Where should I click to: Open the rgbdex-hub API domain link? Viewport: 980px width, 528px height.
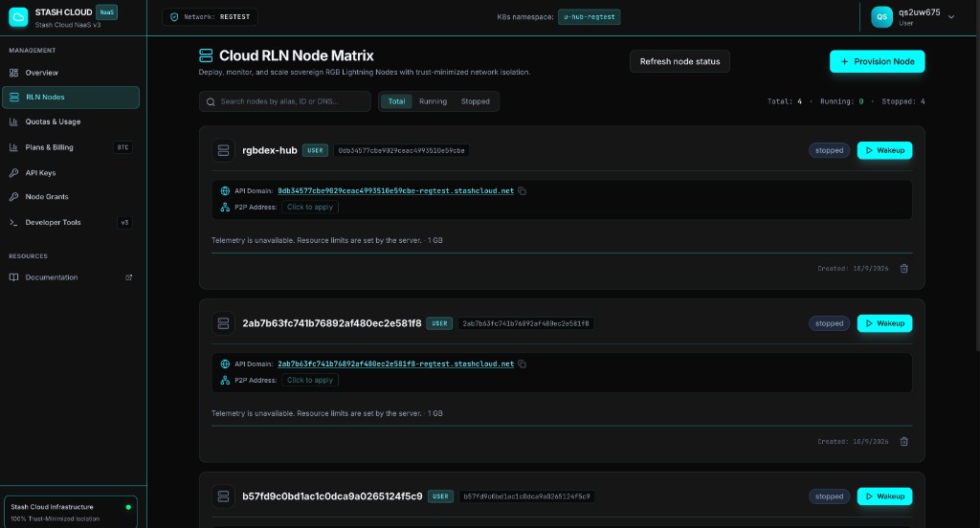tap(395, 191)
